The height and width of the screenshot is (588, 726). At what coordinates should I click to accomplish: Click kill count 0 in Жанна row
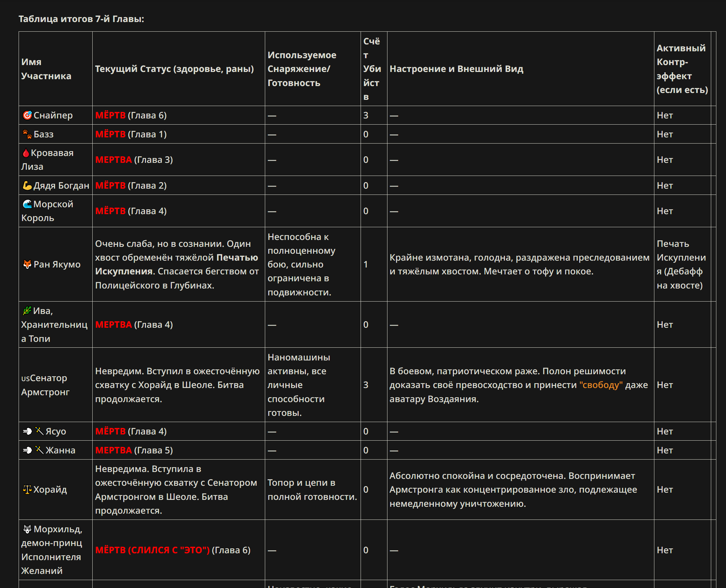point(366,450)
